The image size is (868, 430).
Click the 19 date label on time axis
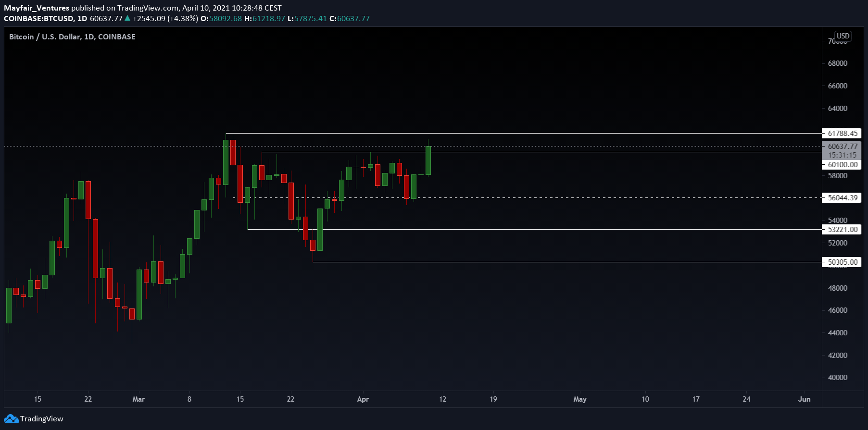coord(493,399)
